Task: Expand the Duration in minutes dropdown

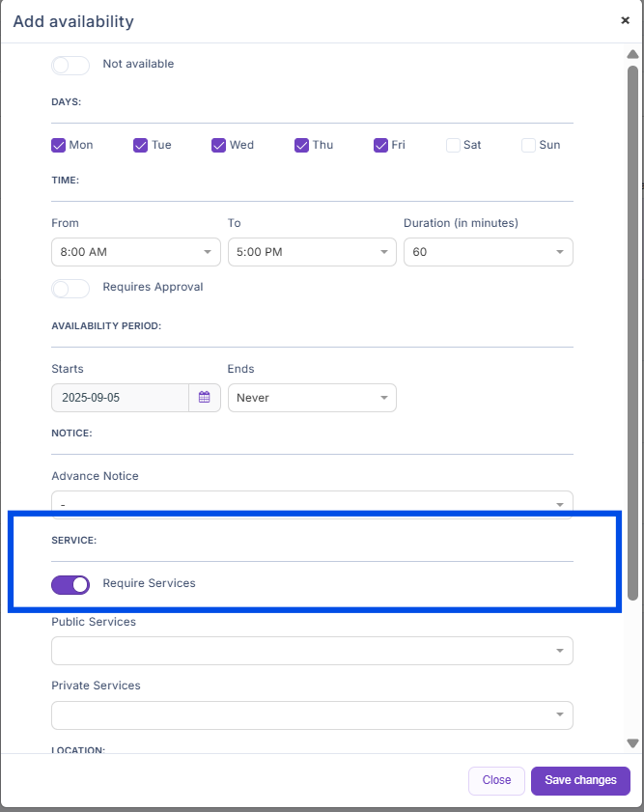Action: click(x=488, y=252)
